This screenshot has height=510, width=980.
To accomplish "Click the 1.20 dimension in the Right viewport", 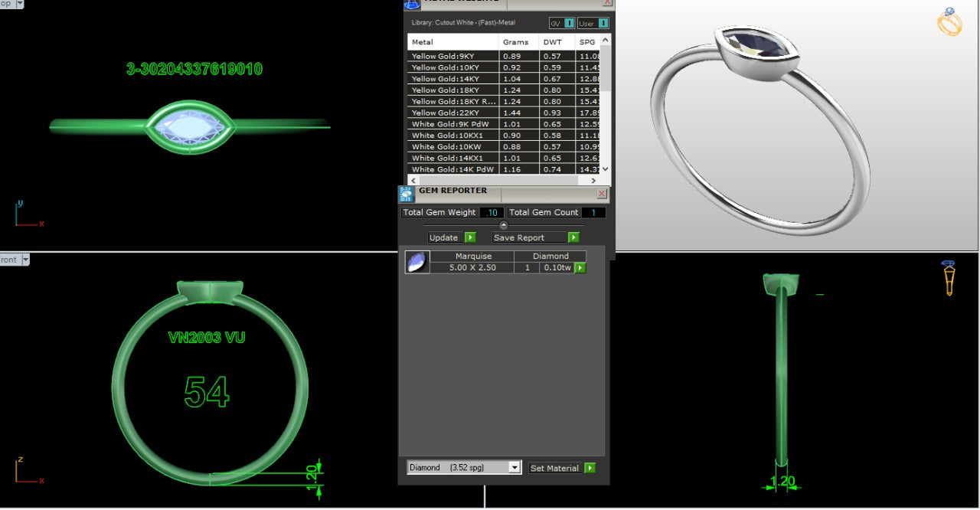I will [782, 482].
